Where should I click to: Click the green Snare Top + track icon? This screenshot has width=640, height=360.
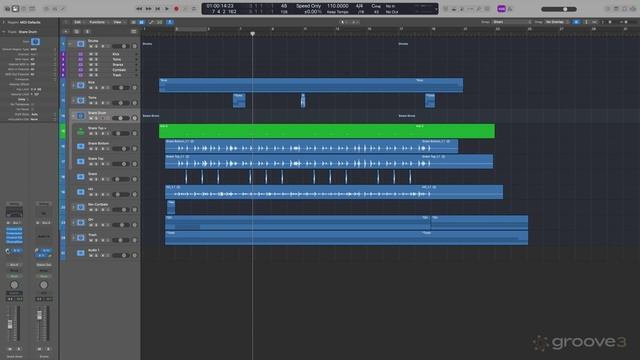point(81,131)
